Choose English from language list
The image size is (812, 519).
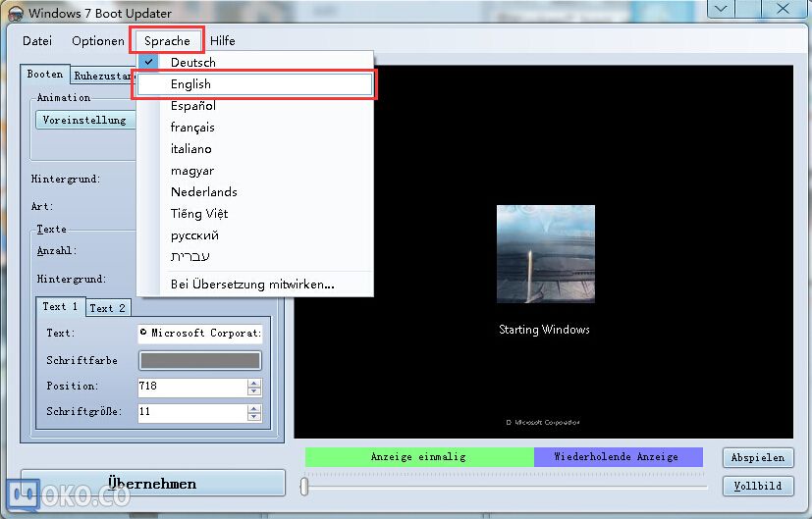(x=254, y=83)
